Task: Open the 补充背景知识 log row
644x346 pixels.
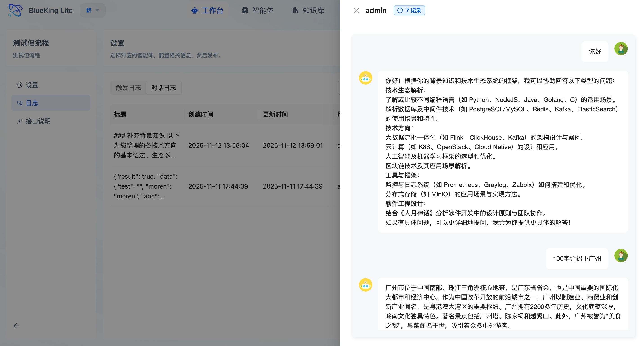Action: 146,145
